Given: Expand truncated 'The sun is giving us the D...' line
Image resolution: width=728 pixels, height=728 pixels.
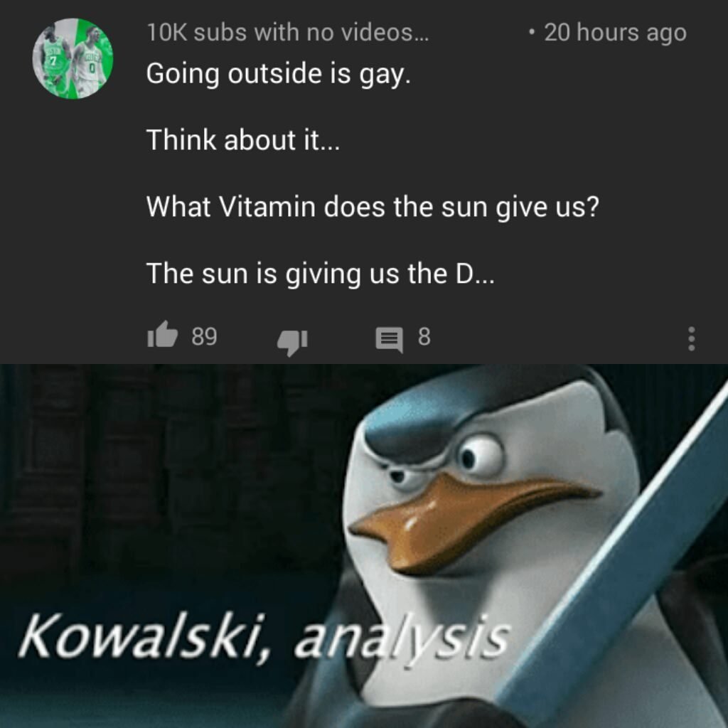Looking at the screenshot, I should [321, 274].
